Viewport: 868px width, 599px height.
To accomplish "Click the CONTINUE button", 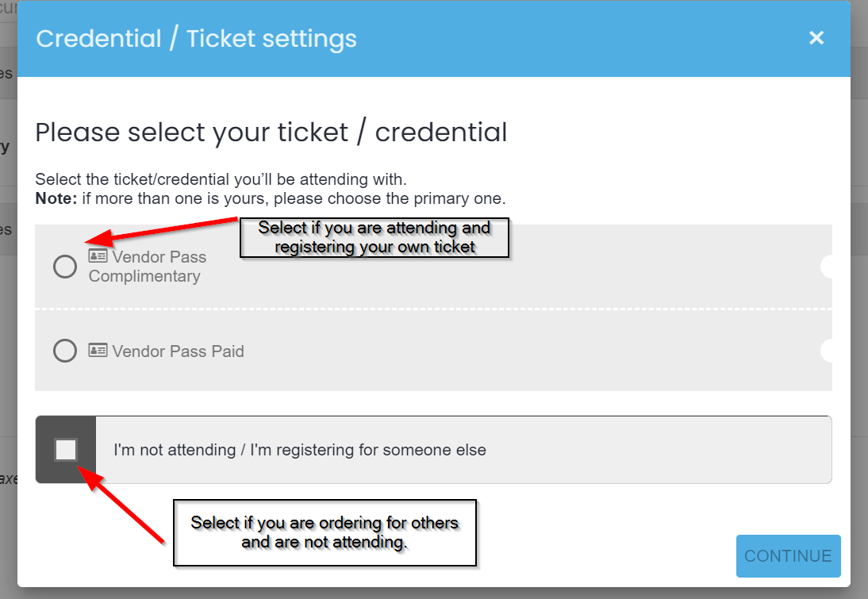I will pyautogui.click(x=789, y=556).
